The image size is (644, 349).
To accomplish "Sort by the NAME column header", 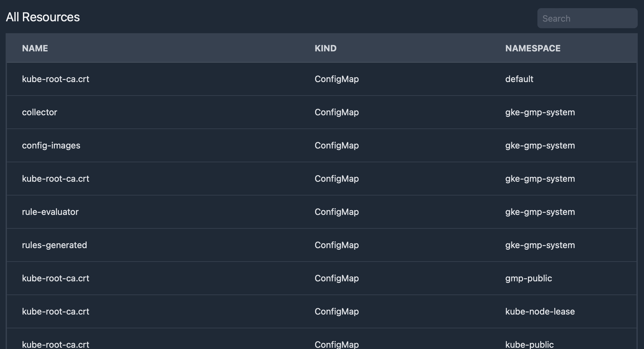I will tap(35, 48).
